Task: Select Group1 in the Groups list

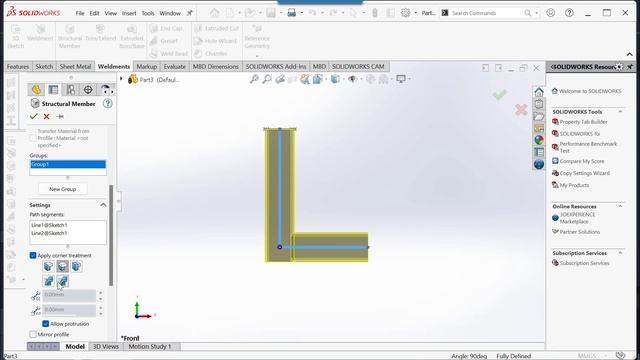Action: tap(68, 164)
